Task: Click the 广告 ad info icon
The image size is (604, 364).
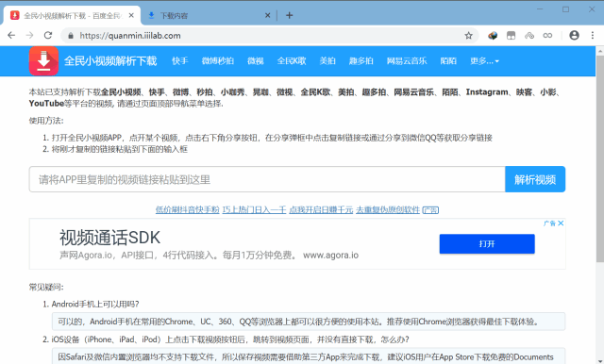Action: [x=549, y=223]
